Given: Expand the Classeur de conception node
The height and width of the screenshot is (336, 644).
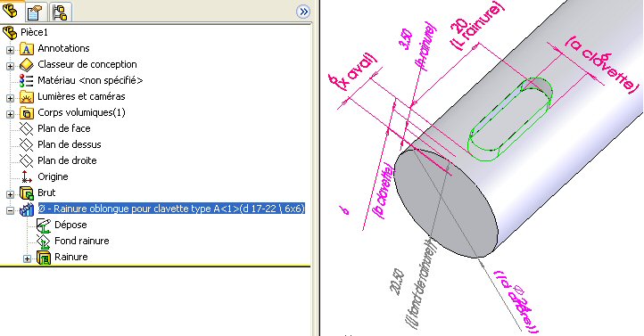Looking at the screenshot, I should point(10,66).
